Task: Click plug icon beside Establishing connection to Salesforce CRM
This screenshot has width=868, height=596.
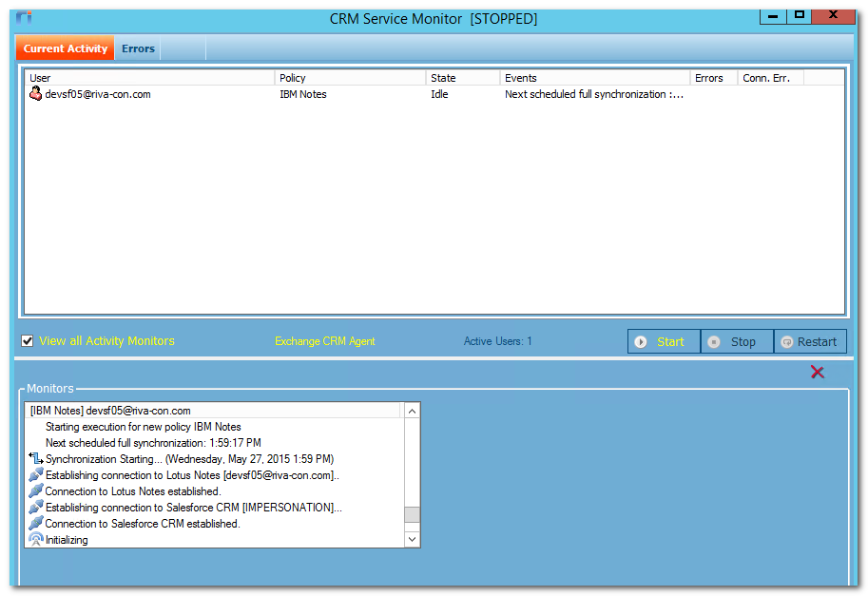Action: 36,507
